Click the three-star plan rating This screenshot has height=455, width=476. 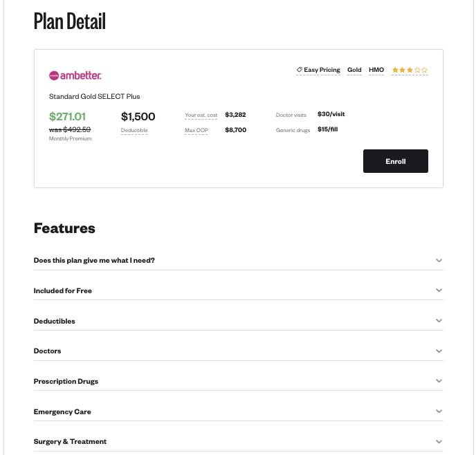coord(410,70)
